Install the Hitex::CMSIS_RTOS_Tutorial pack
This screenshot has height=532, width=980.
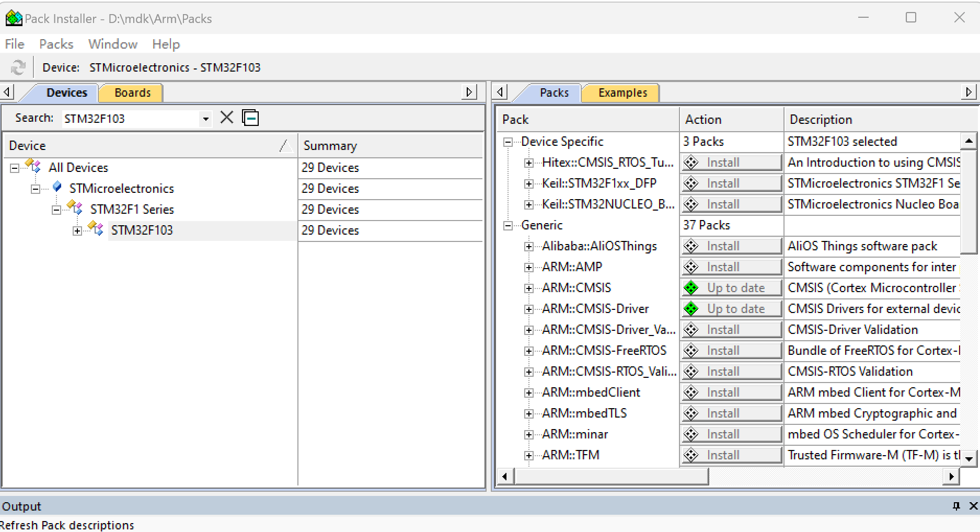coord(731,163)
